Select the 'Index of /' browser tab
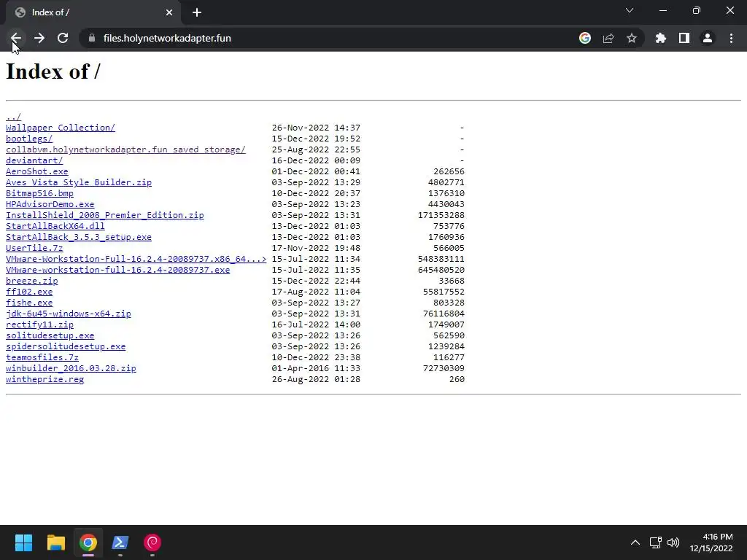The height and width of the screenshot is (560, 747). [93, 12]
